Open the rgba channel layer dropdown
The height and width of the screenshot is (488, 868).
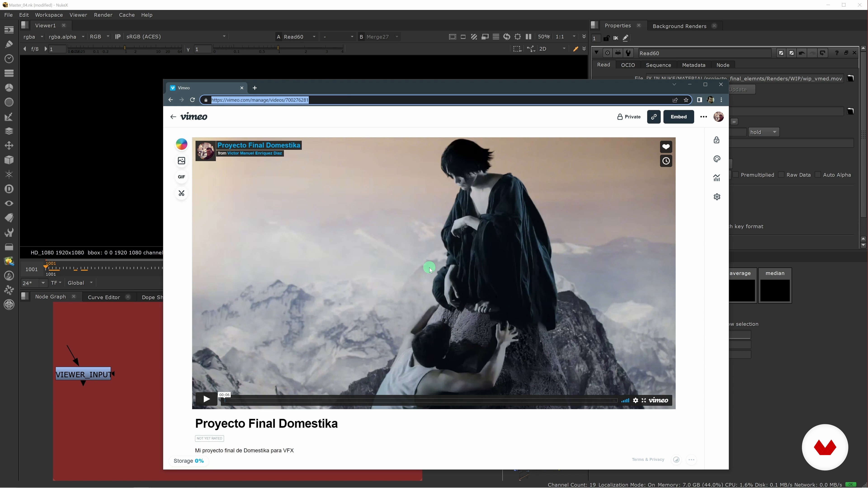pyautogui.click(x=33, y=37)
